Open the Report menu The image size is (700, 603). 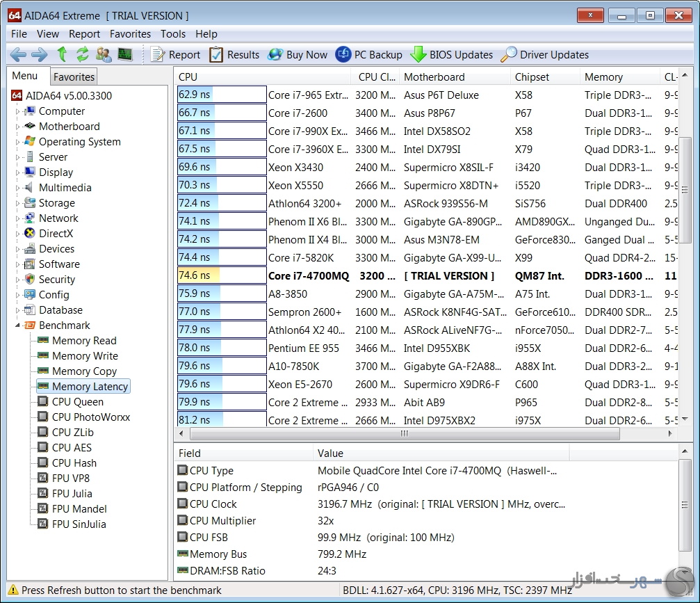[x=84, y=34]
